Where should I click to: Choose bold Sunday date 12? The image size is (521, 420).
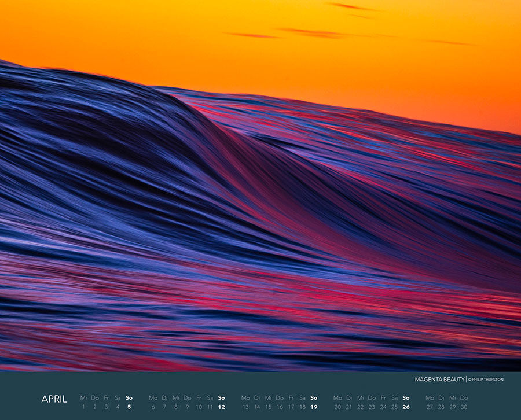[221, 407]
